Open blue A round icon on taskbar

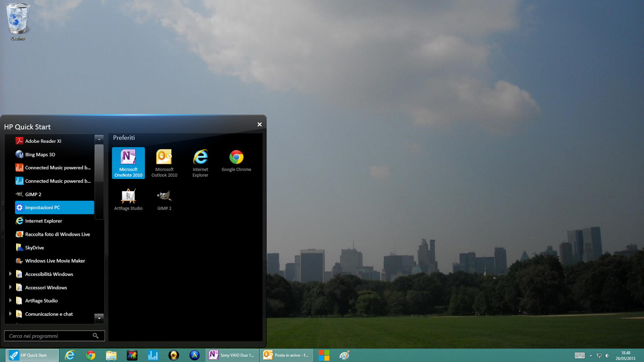click(x=194, y=355)
